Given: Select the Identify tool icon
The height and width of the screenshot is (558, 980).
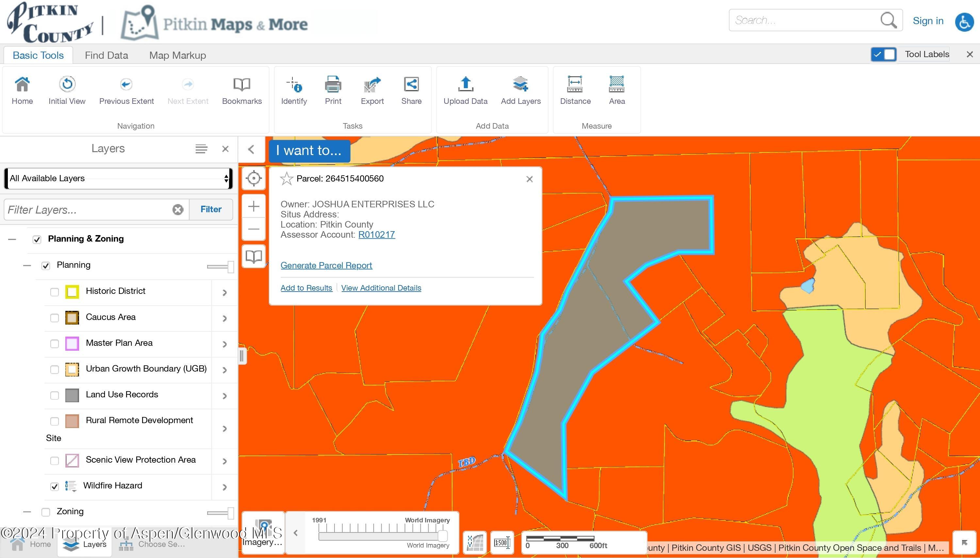Looking at the screenshot, I should (294, 85).
